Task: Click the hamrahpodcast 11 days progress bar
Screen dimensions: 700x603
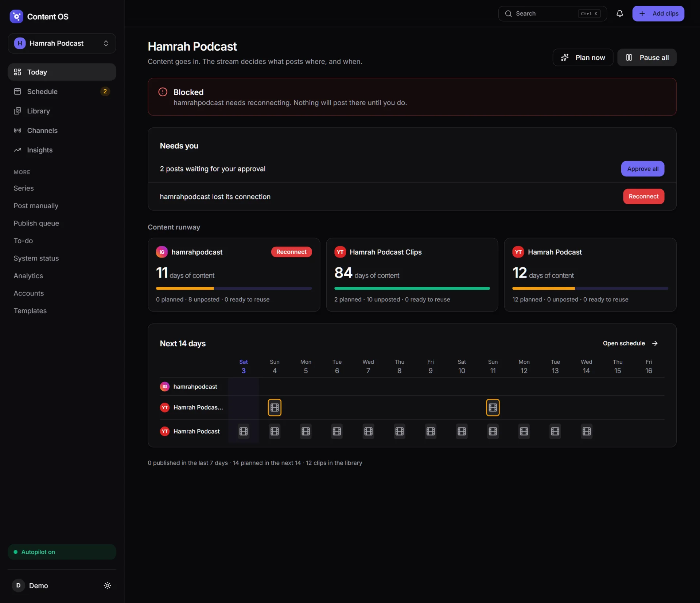Action: point(234,288)
